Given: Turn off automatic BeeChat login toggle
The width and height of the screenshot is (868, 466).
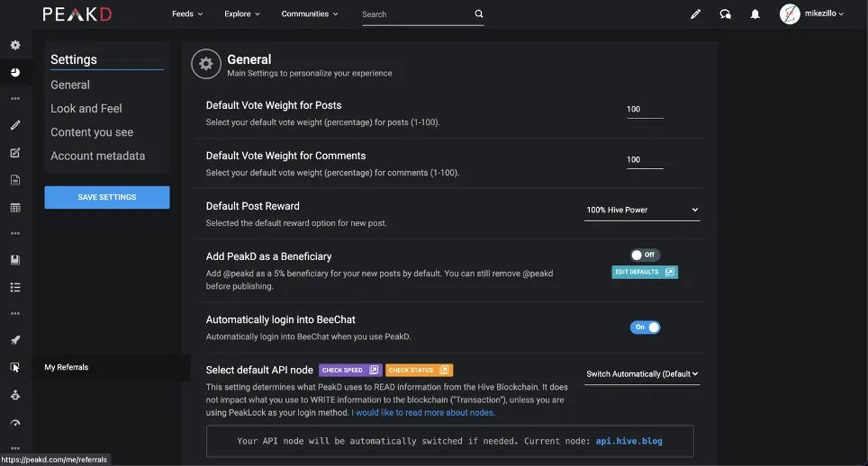Looking at the screenshot, I should 645,327.
